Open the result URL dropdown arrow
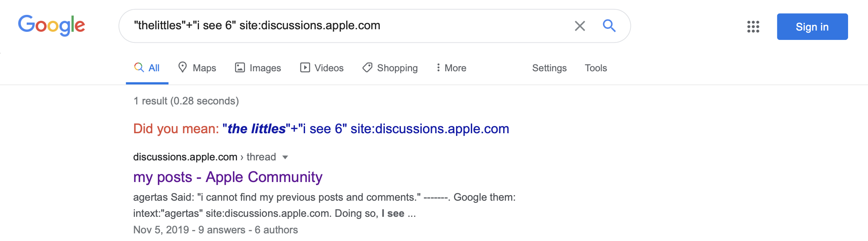This screenshot has height=241, width=868. click(x=285, y=157)
